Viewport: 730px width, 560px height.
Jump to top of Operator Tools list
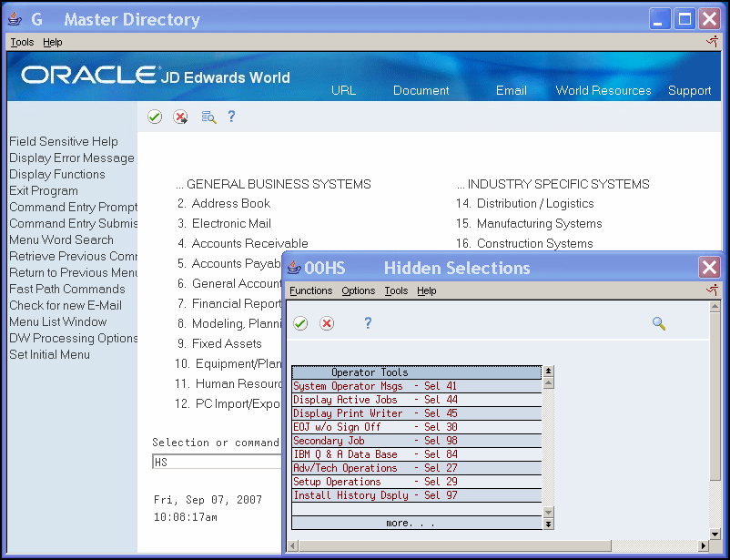(x=549, y=371)
